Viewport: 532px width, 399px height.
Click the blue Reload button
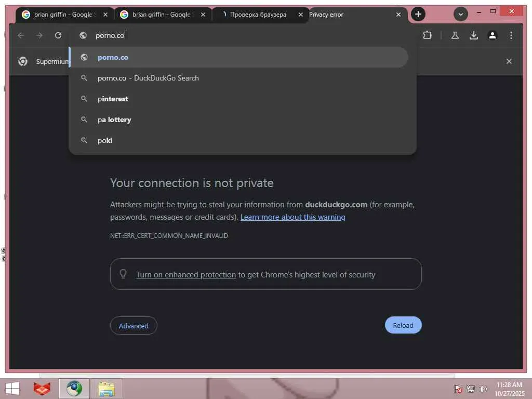tap(403, 325)
